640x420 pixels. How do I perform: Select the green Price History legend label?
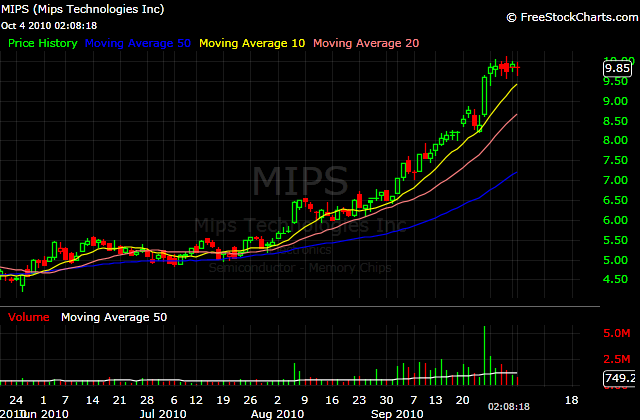43,43
